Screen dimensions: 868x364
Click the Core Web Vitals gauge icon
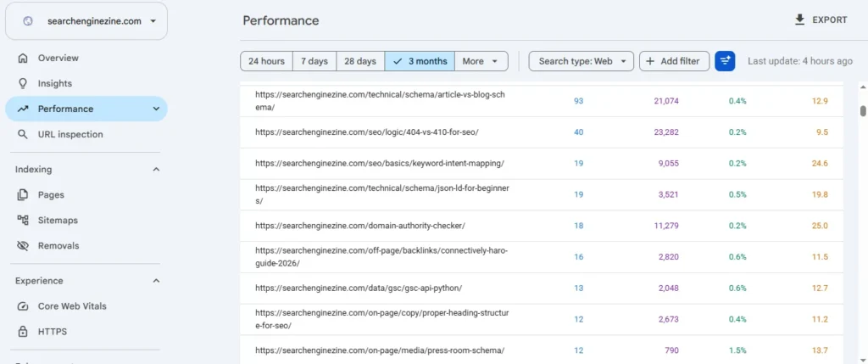tap(23, 305)
